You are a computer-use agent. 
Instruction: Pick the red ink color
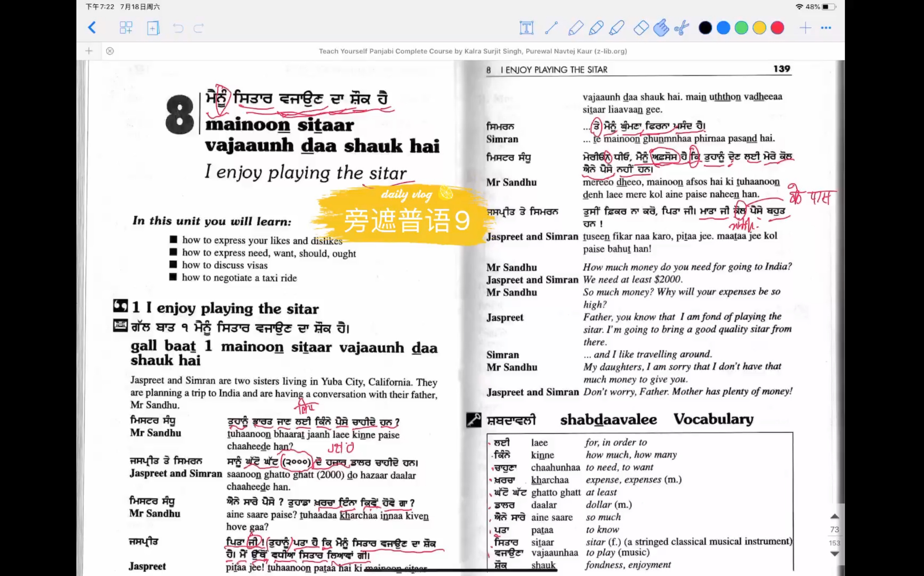click(x=777, y=28)
